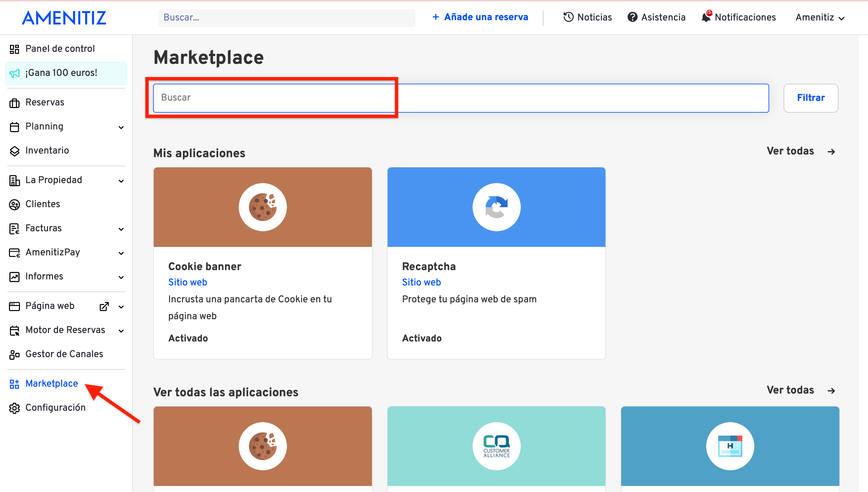This screenshot has width=868, height=492.
Task: Click the arrow beside Mis aplicaciones Ver todas
Action: pyautogui.click(x=832, y=152)
